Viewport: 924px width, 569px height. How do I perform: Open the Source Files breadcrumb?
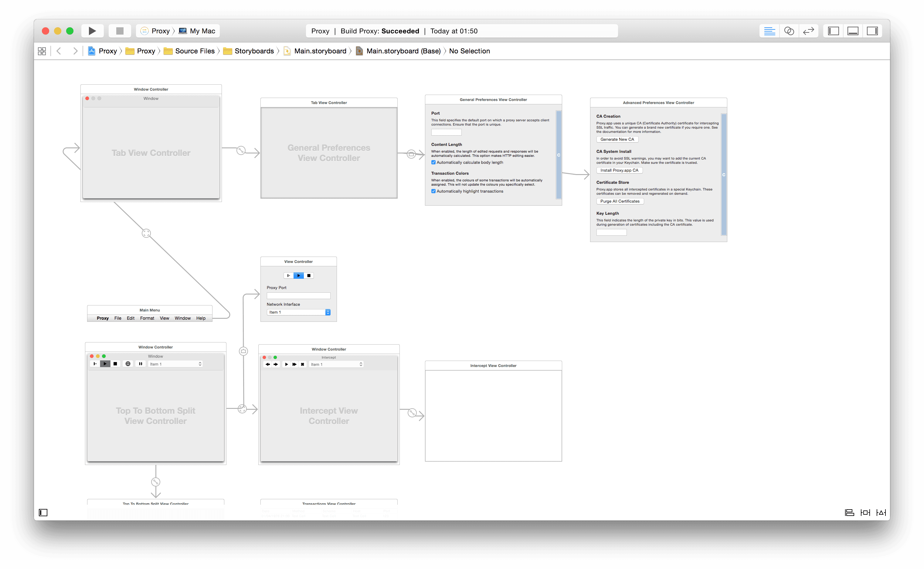(x=189, y=51)
